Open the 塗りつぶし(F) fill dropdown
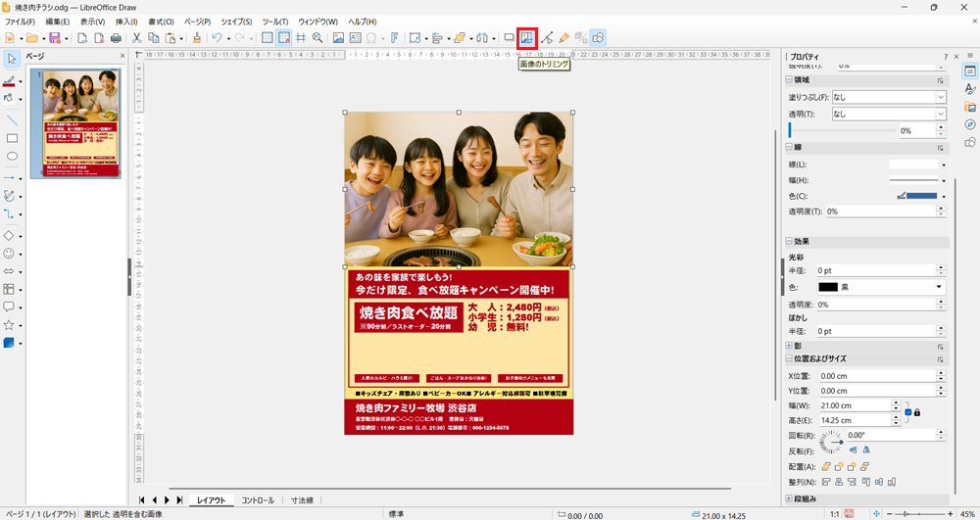The image size is (980, 520). 941,97
